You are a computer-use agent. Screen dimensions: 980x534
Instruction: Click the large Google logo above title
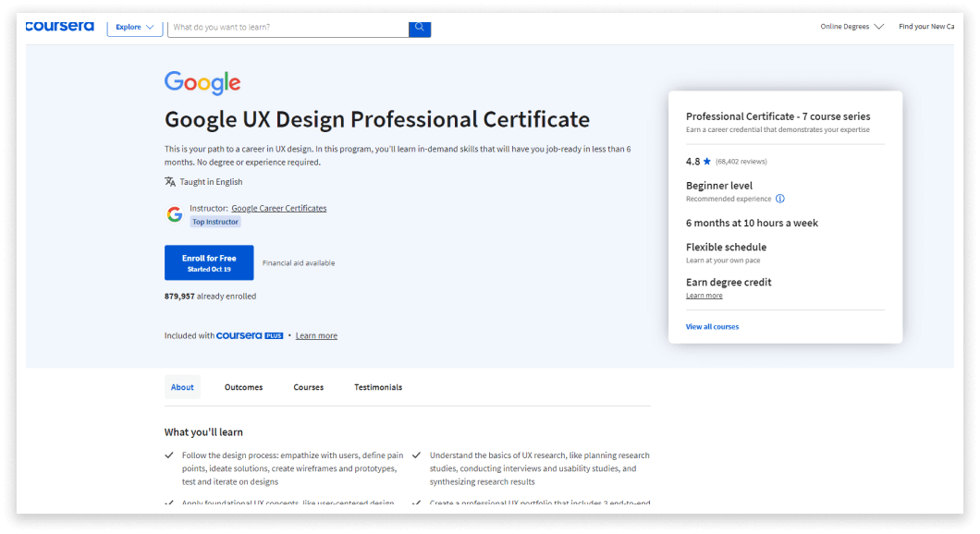pyautogui.click(x=202, y=82)
